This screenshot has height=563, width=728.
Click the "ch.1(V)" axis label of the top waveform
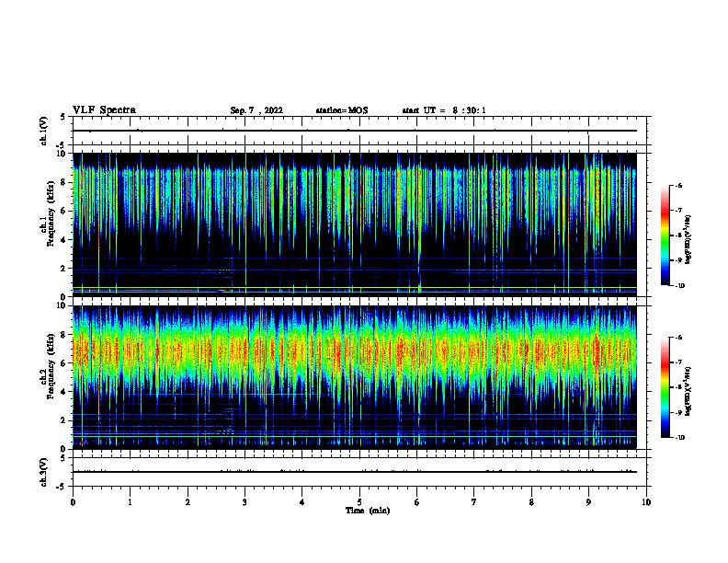coord(44,131)
